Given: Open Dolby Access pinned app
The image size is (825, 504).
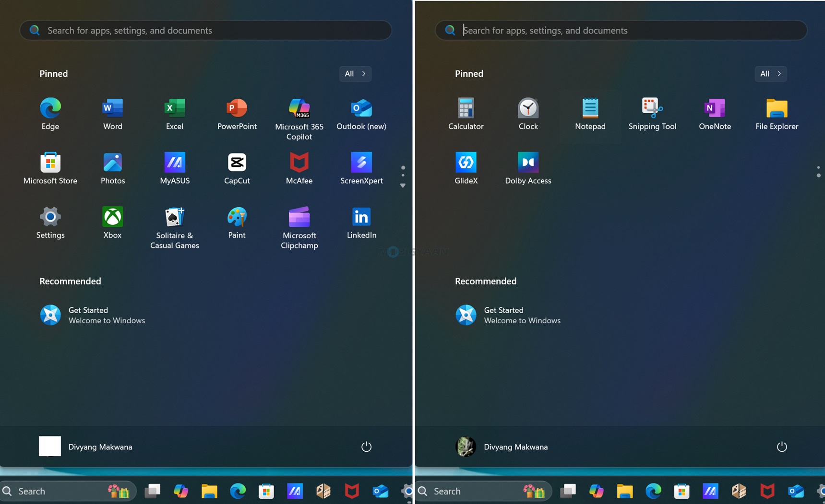Looking at the screenshot, I should [528, 168].
